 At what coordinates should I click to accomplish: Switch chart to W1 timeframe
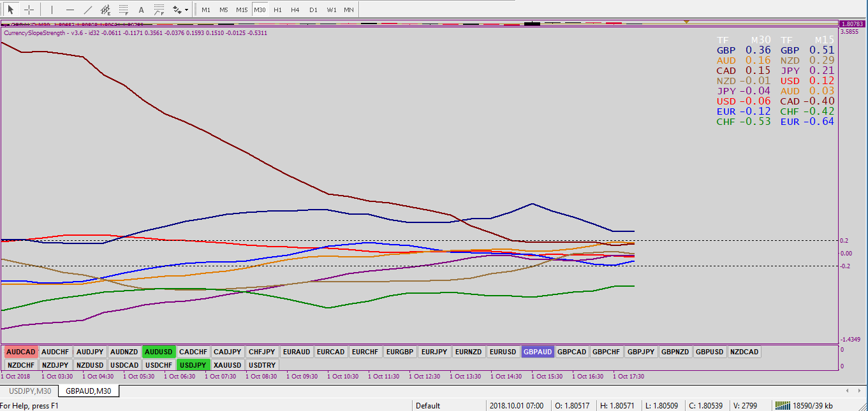(332, 10)
